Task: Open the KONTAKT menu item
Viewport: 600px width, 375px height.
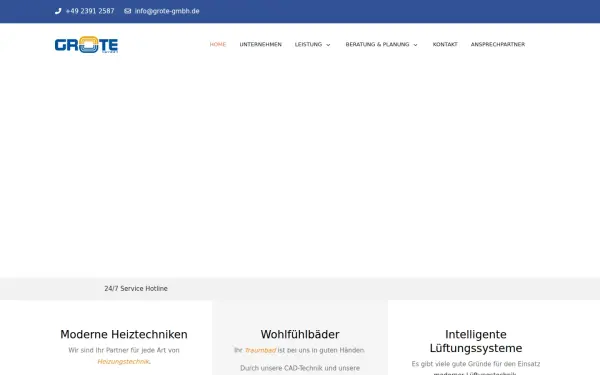Action: (x=445, y=44)
